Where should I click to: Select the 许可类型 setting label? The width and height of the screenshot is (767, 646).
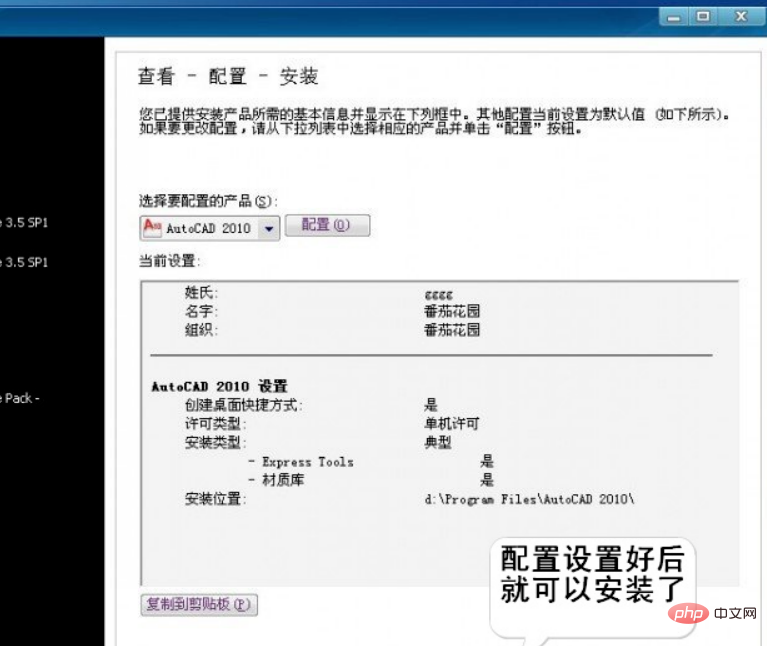215,423
